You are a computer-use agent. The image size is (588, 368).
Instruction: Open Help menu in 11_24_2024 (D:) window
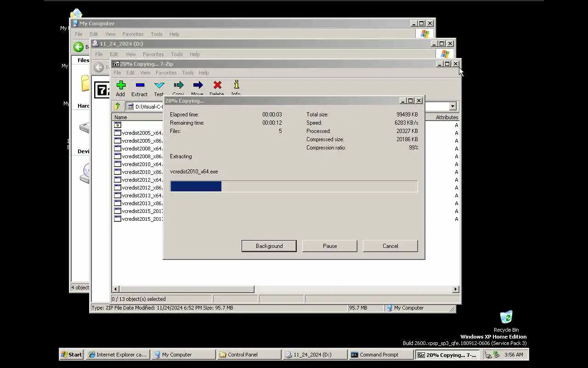(194, 54)
